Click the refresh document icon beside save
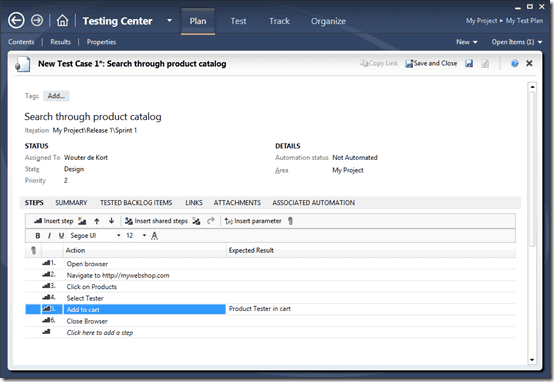This screenshot has height=382, width=554. pos(485,64)
